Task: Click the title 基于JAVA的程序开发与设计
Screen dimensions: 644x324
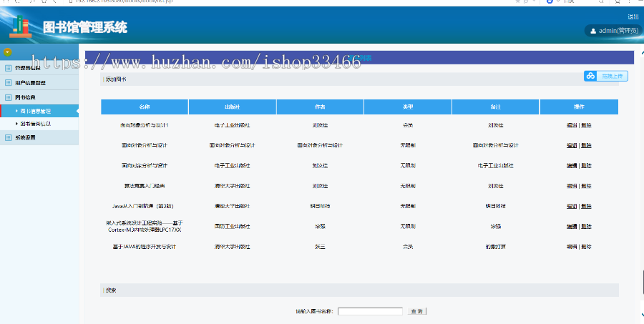Action: [x=145, y=247]
